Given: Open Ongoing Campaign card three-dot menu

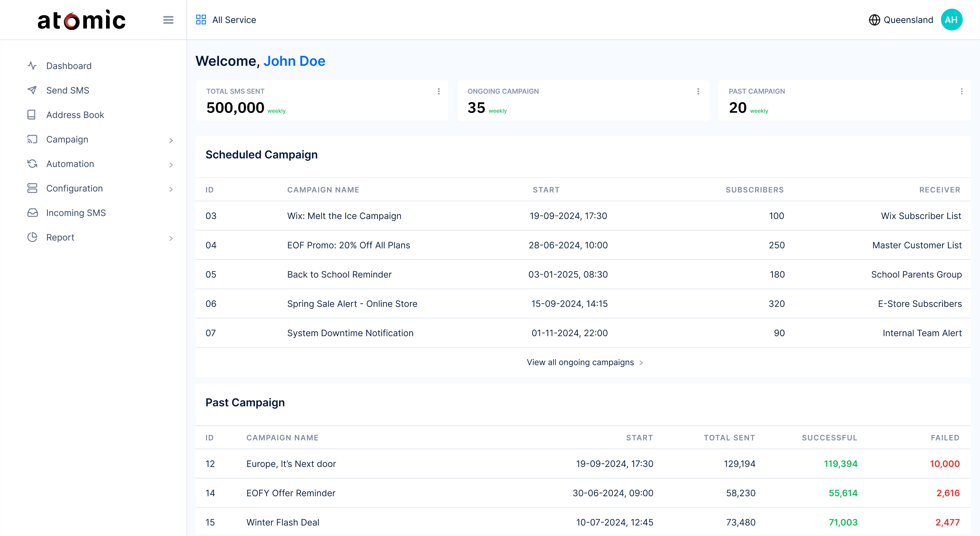Looking at the screenshot, I should point(698,92).
